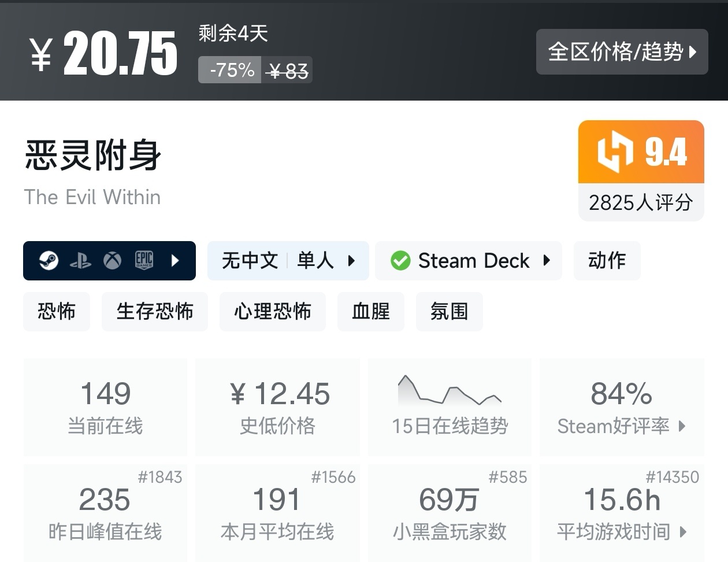Click the 2825人评分 link
The height and width of the screenshot is (562, 728).
pos(641,203)
